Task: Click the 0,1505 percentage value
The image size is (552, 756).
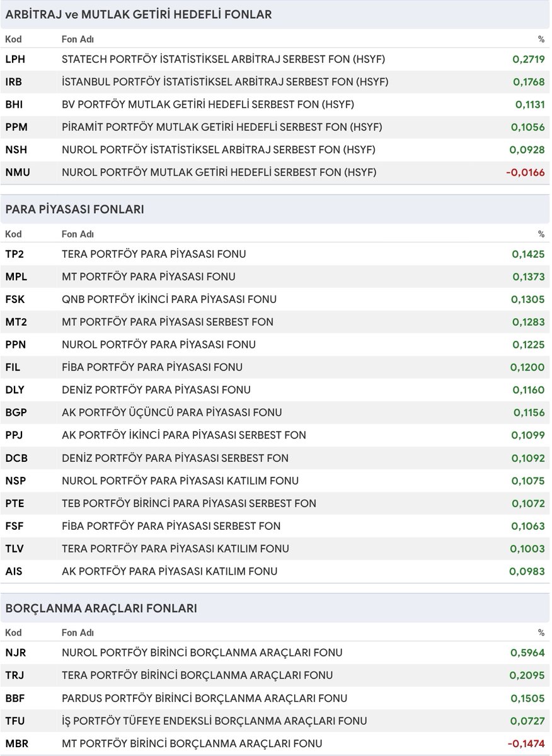Action: click(x=529, y=698)
